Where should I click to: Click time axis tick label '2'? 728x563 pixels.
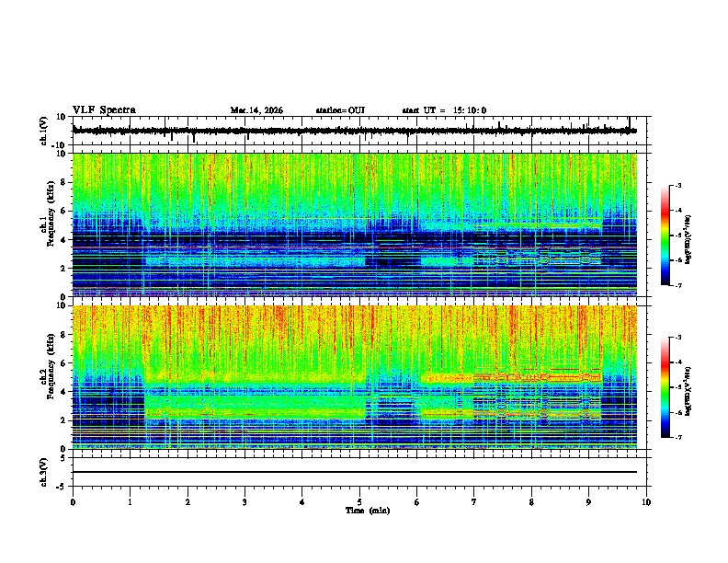188,501
